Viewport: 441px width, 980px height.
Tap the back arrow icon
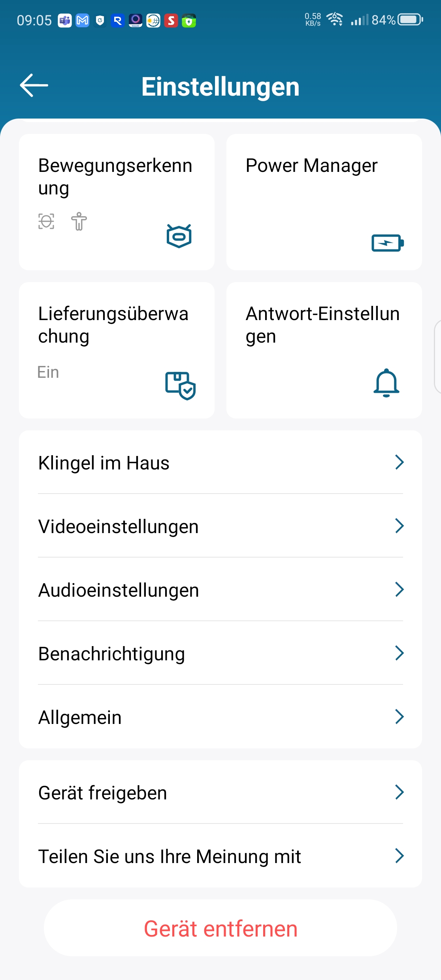tap(34, 85)
